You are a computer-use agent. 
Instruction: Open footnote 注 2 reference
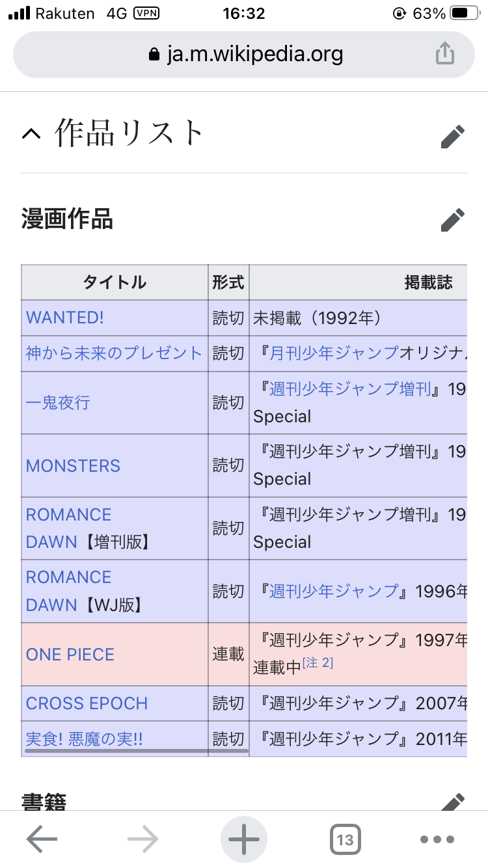318,663
